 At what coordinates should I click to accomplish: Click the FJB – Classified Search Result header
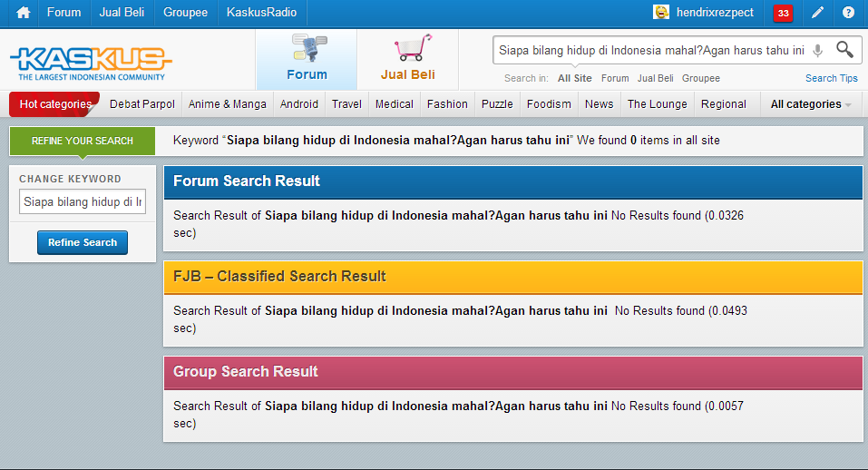coord(512,277)
